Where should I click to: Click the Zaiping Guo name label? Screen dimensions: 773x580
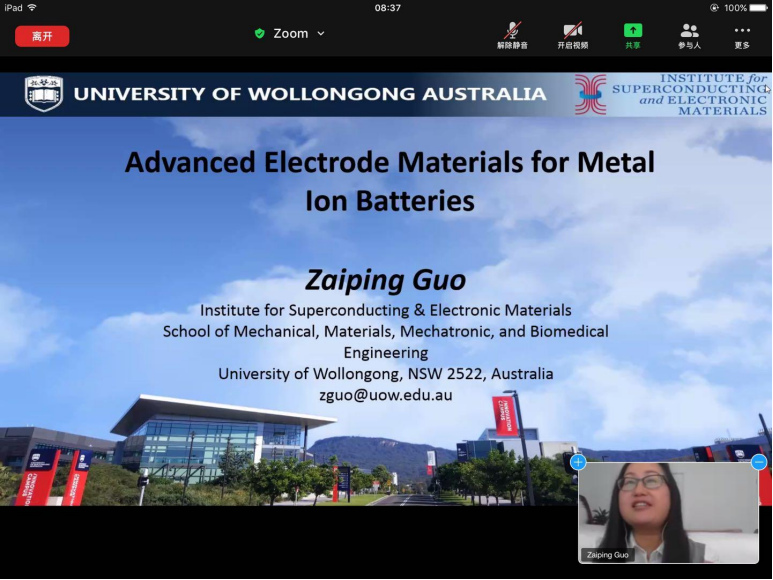tap(608, 554)
